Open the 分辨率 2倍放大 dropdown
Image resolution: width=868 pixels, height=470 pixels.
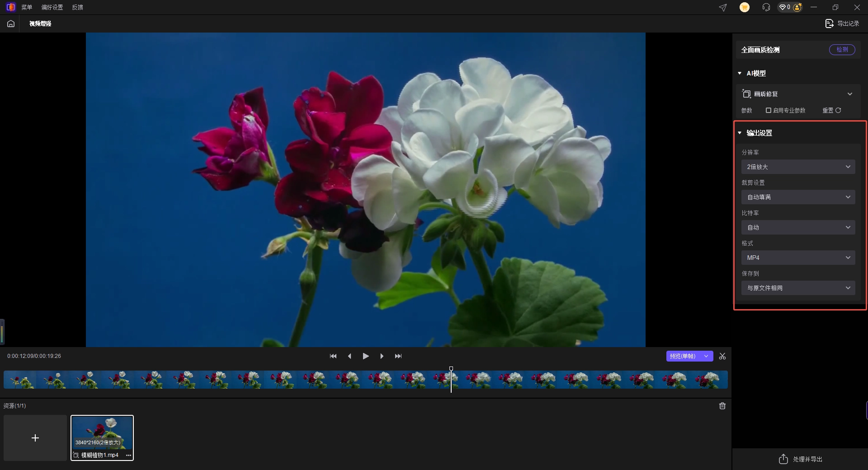(798, 167)
